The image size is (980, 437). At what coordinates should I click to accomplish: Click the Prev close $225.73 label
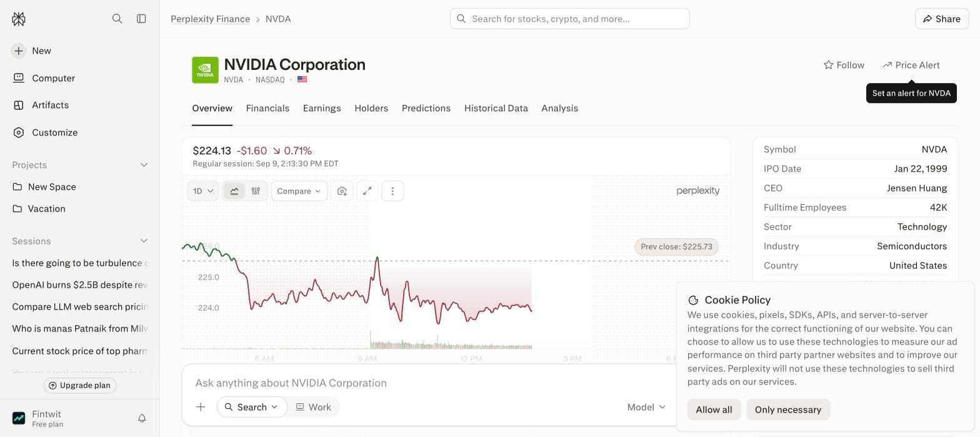[676, 247]
